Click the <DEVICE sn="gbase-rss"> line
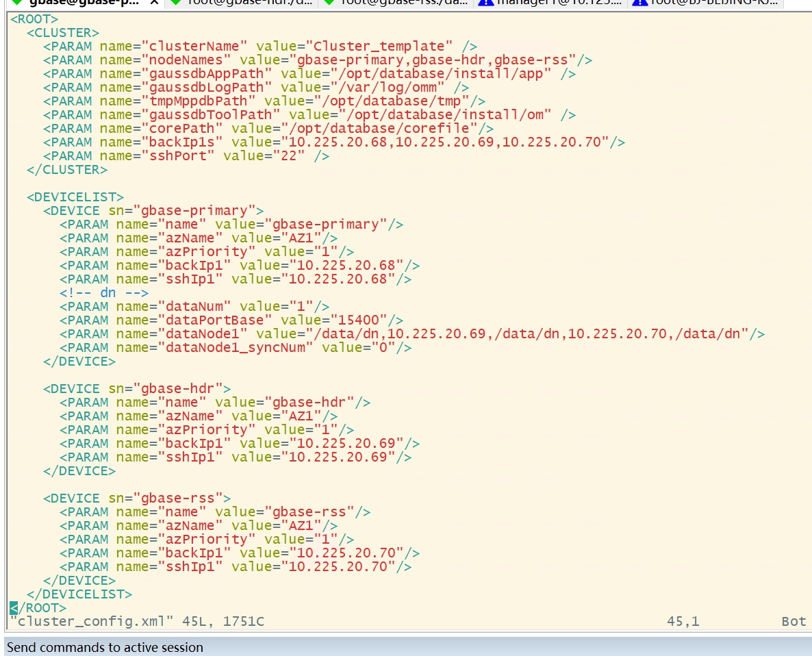 [x=137, y=498]
